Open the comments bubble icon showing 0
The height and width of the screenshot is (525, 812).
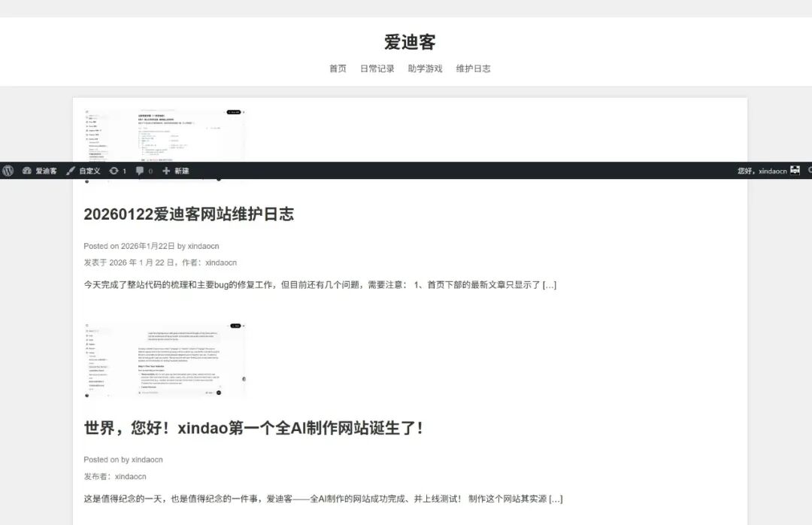coord(144,171)
